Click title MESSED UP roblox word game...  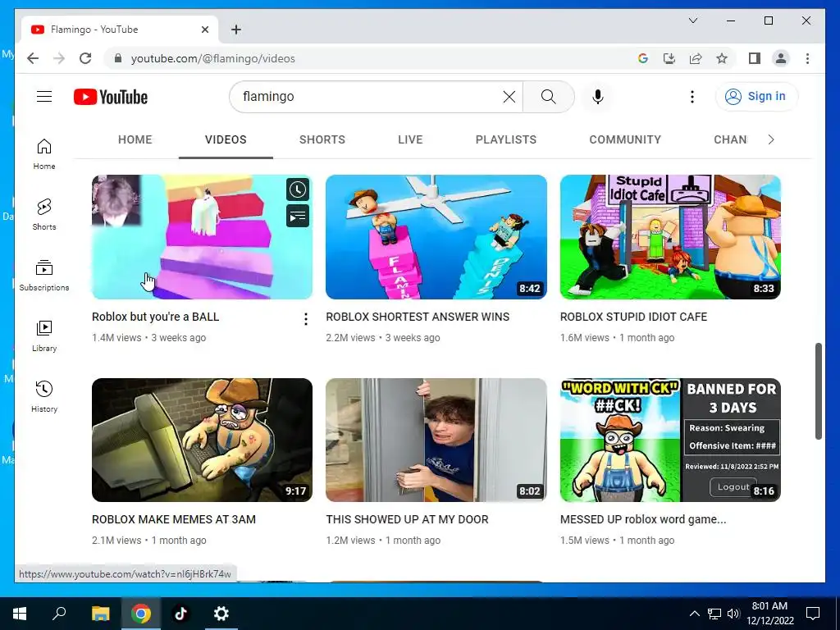[x=643, y=519]
